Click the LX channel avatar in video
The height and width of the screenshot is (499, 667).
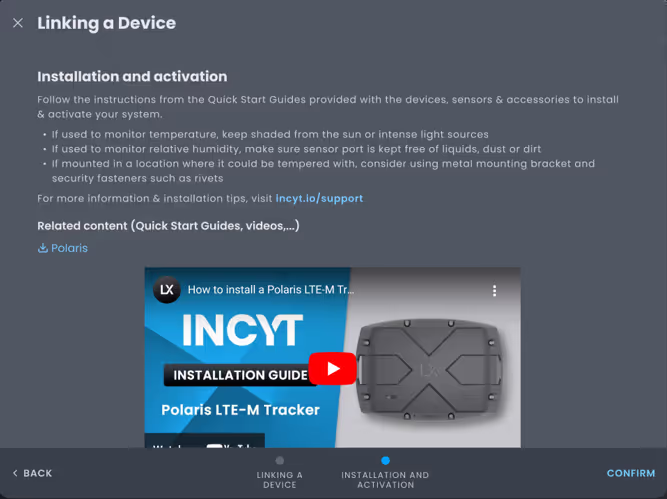coord(167,290)
